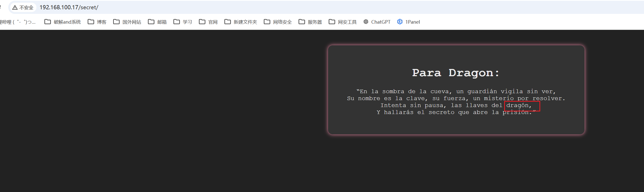Expand the 新建文件夹 bookmark folder
Viewport: 644px width, 192px height.
pyautogui.click(x=241, y=22)
